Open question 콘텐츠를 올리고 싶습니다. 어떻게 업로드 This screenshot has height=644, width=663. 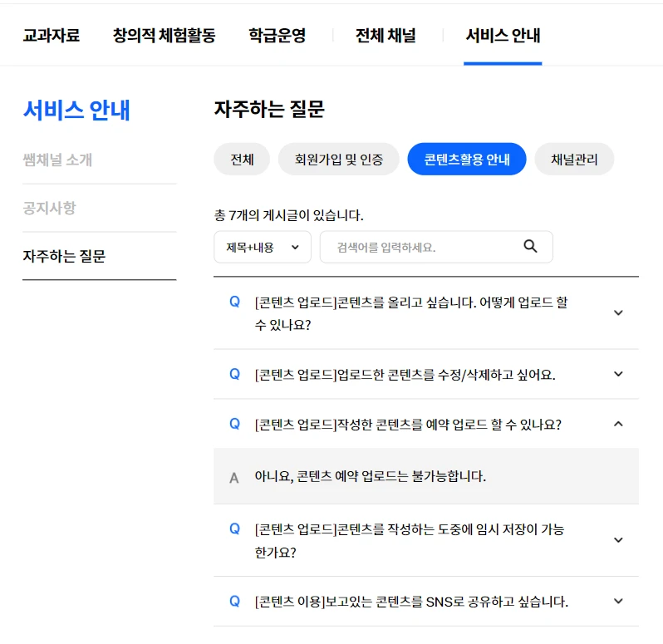point(411,313)
